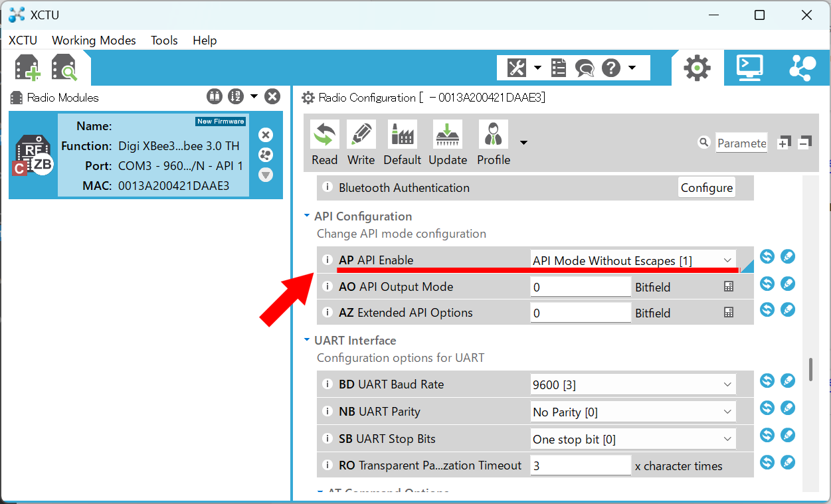This screenshot has height=504, width=831.
Task: Open the Help menu
Action: pos(205,41)
